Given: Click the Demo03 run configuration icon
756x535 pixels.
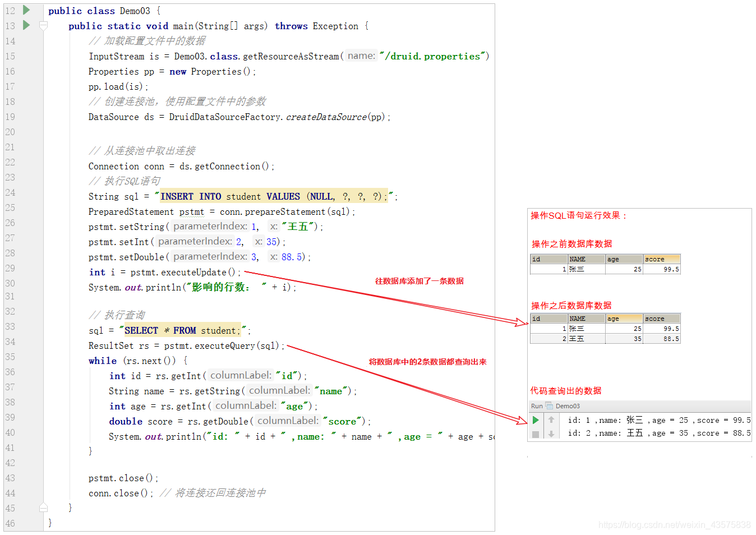Looking at the screenshot, I should point(550,406).
